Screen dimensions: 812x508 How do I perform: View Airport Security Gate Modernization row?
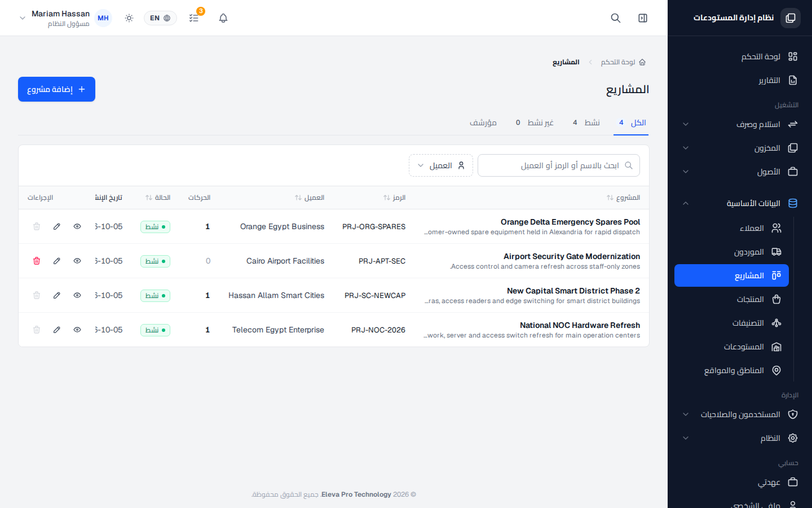77,261
